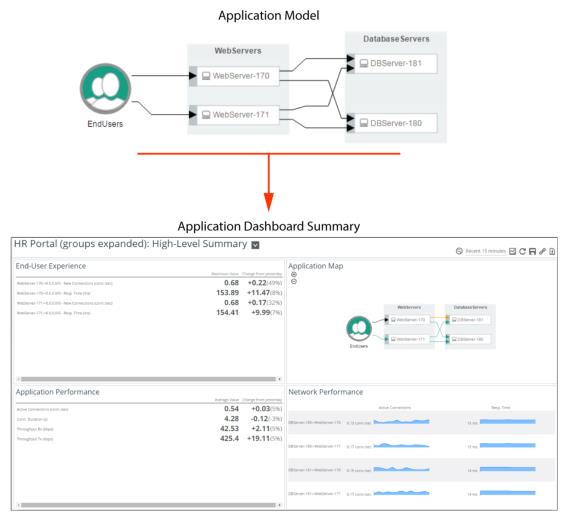The height and width of the screenshot is (513, 569).
Task: Zoom out on the Application Map
Action: point(294,282)
